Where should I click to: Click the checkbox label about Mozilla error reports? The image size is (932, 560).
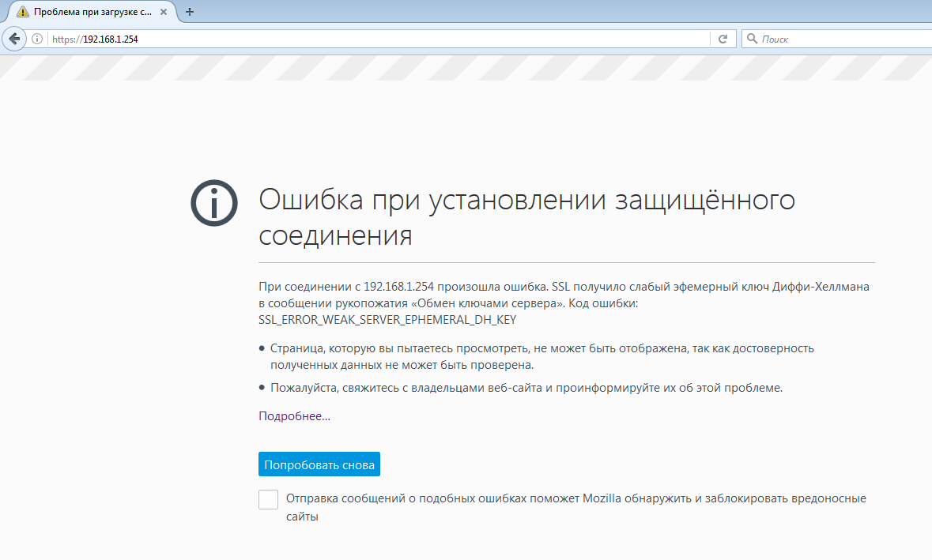(x=575, y=499)
